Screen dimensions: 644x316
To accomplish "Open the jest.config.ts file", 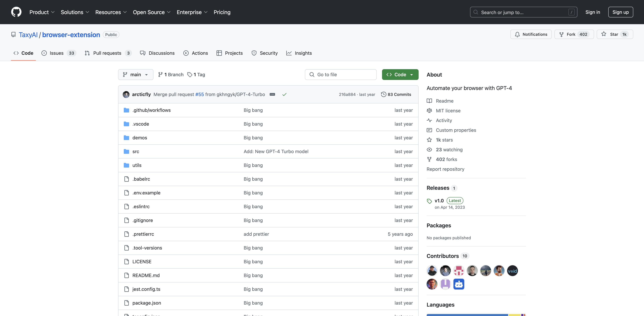I will tap(146, 289).
